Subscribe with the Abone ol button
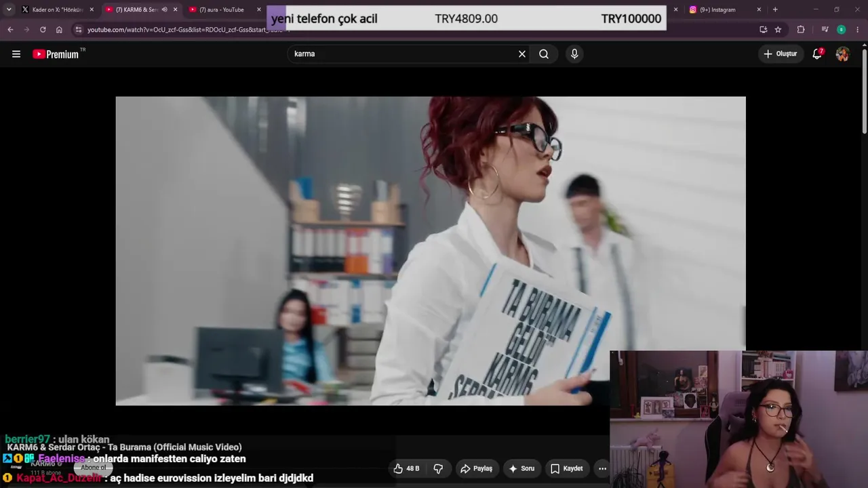This screenshot has width=868, height=488. pos(94,468)
